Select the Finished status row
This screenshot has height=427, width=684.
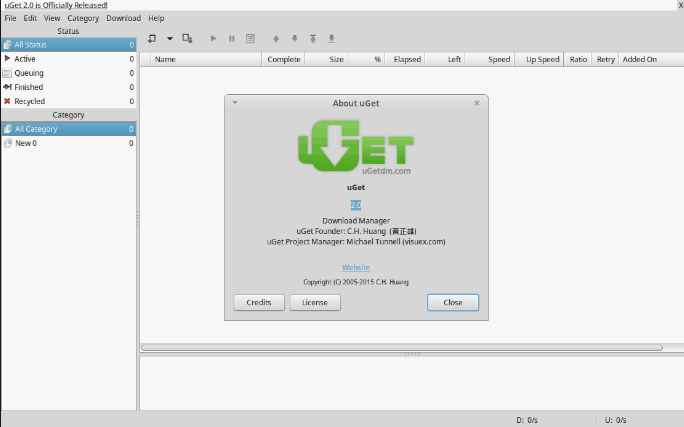coord(69,87)
